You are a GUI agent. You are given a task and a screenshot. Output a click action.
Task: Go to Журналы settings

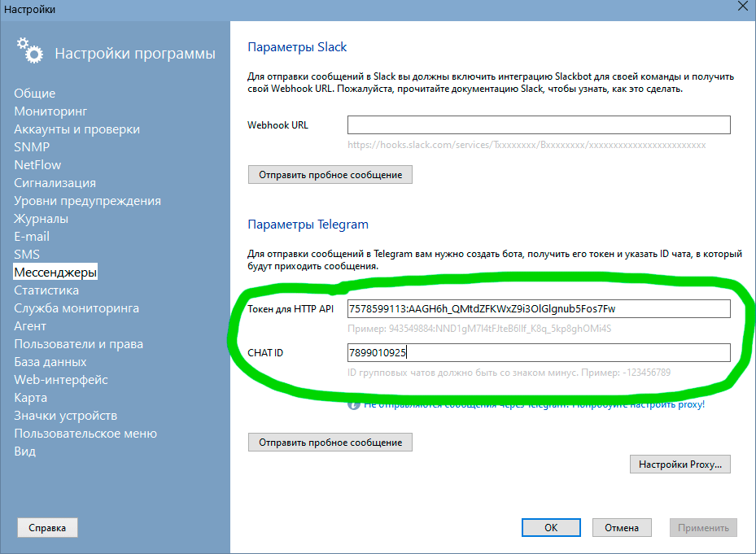[41, 218]
